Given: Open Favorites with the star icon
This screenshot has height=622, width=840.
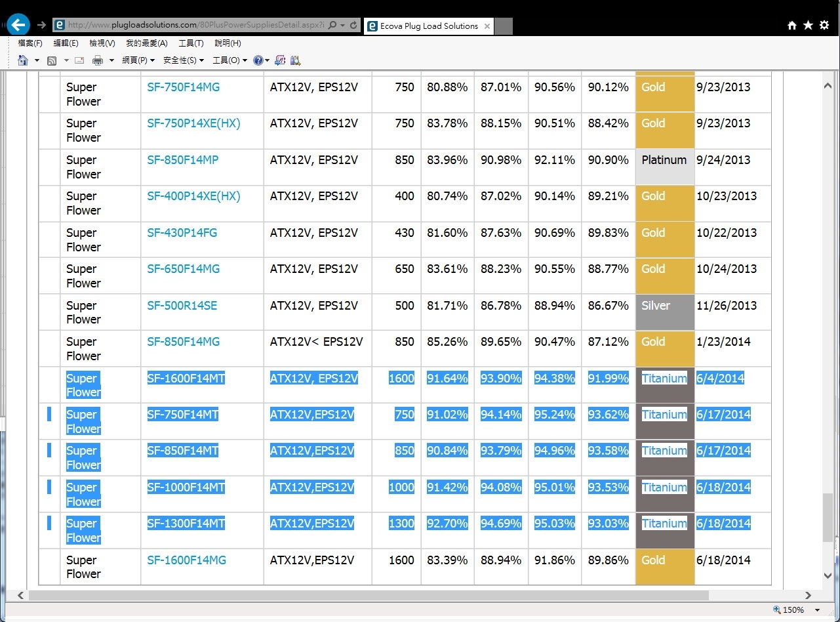Looking at the screenshot, I should 808,25.
